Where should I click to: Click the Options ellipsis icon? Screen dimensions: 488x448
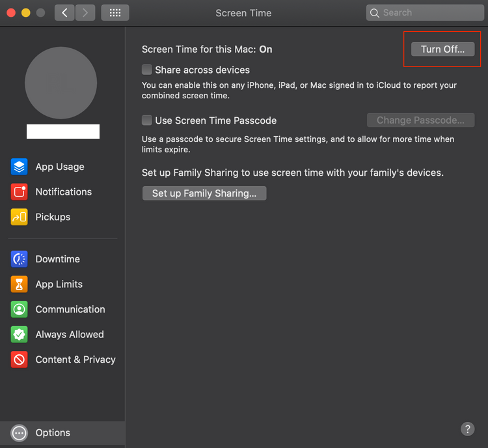pyautogui.click(x=20, y=433)
